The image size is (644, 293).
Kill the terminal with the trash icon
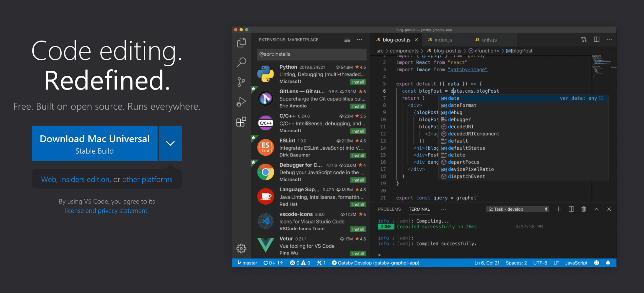click(584, 209)
